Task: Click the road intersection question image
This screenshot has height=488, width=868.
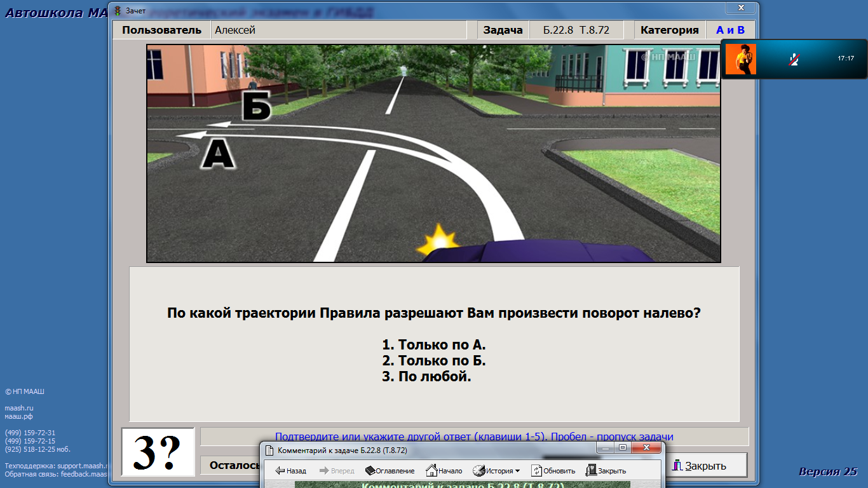Action: [433, 153]
